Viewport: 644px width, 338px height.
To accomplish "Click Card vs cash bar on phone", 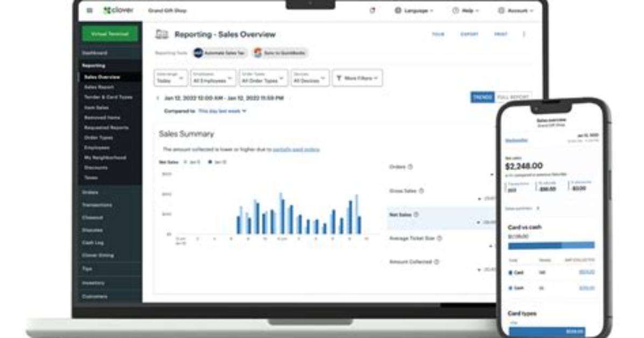I will [x=551, y=245].
